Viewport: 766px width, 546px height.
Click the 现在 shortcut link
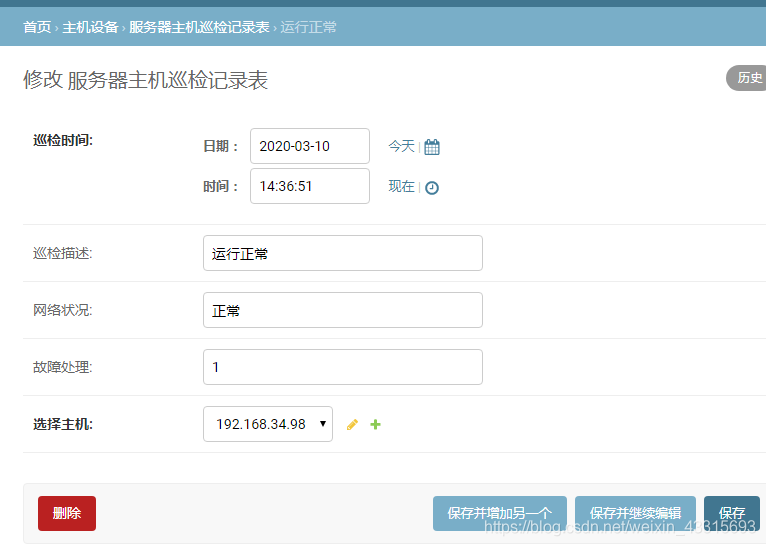tap(401, 186)
